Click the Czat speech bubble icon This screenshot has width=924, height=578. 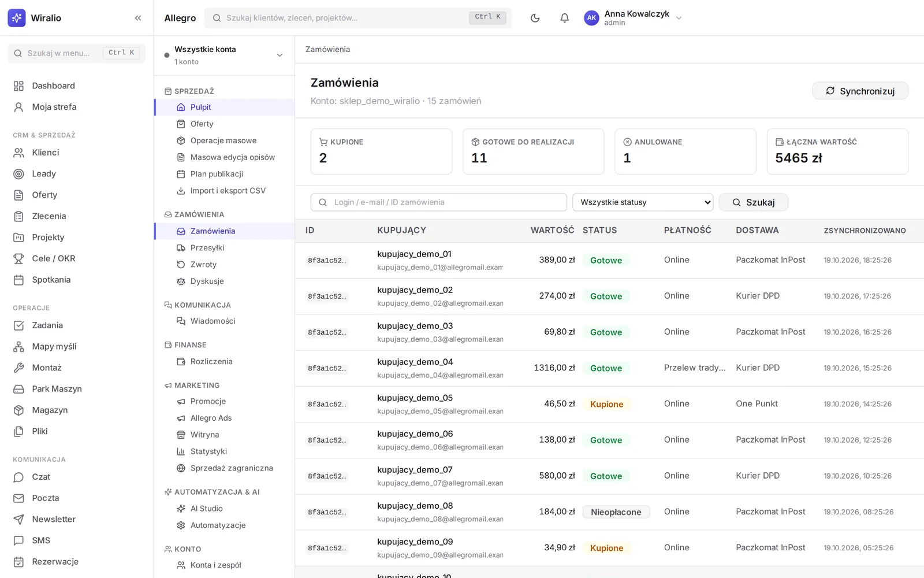[18, 477]
